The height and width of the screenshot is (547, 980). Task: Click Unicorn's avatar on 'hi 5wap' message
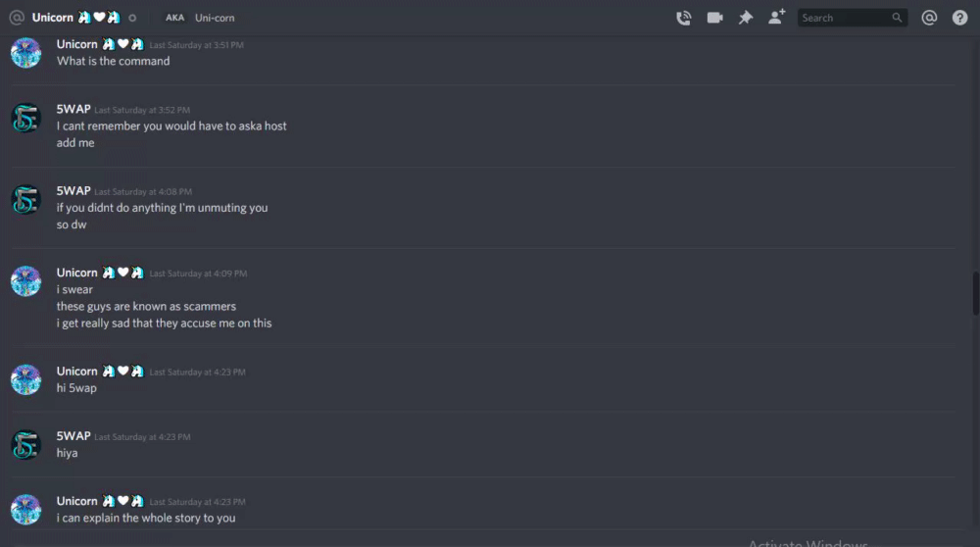click(25, 379)
